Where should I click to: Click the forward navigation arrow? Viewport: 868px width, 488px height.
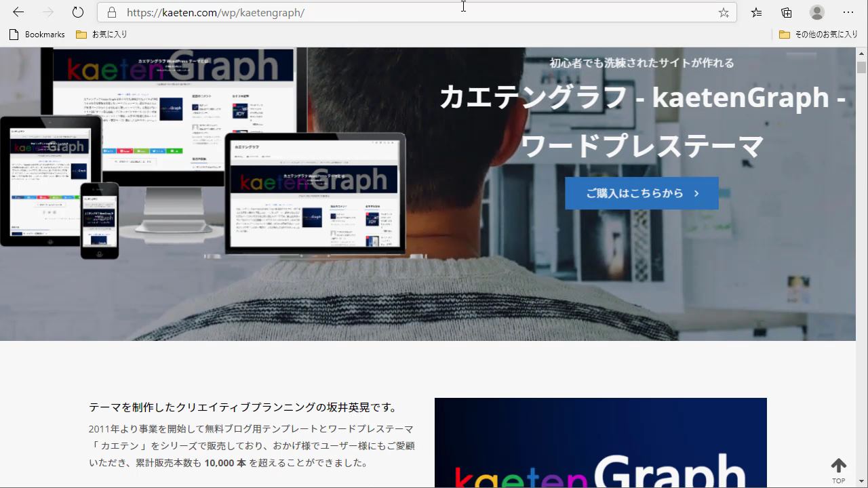pos(48,12)
